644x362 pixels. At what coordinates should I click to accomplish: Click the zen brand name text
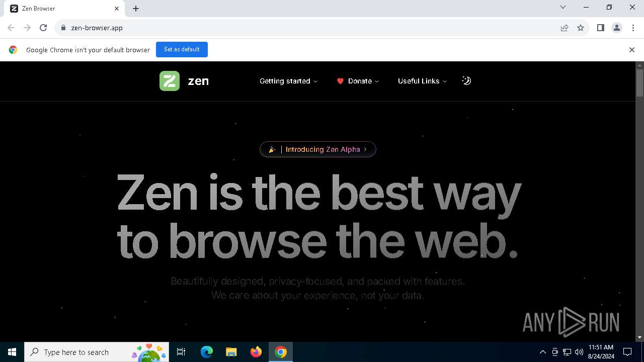[198, 81]
